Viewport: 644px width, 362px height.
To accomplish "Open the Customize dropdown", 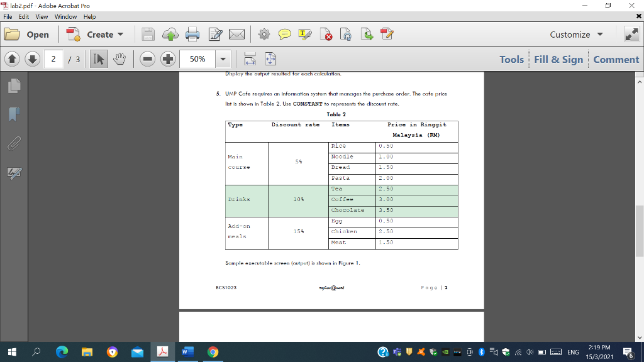I will coord(576,35).
